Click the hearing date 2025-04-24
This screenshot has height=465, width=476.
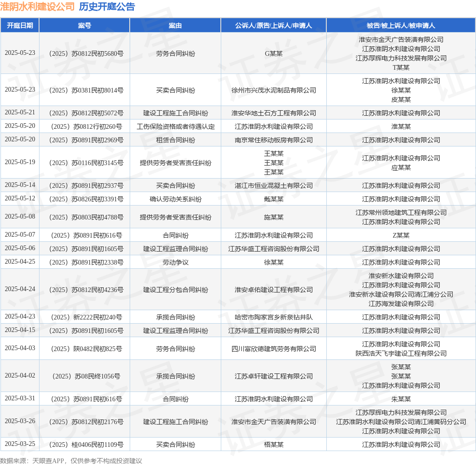(20, 289)
